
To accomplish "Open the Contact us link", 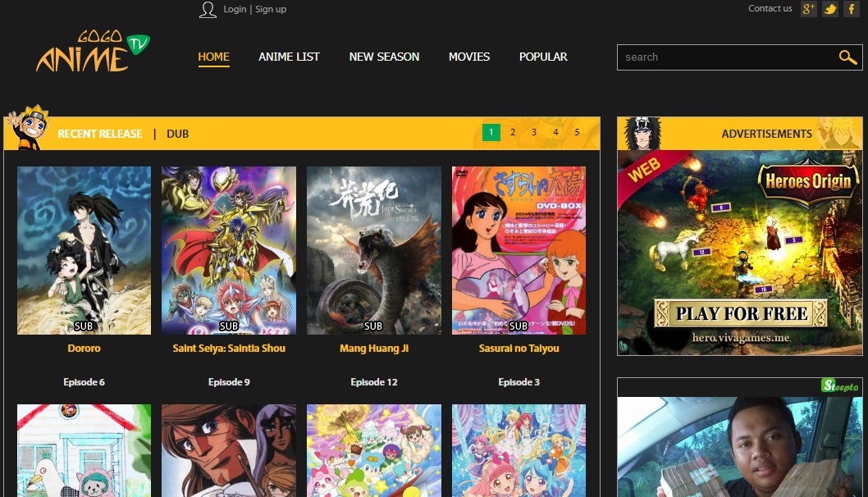I will pyautogui.click(x=770, y=8).
